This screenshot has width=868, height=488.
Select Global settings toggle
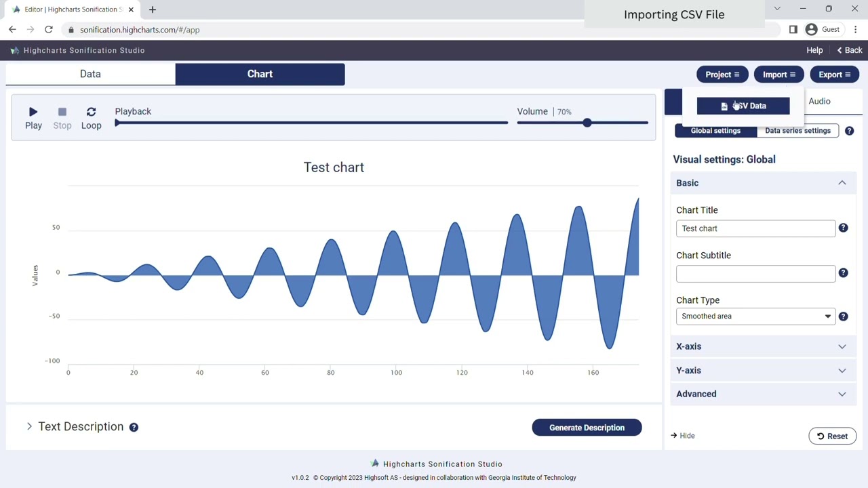tap(715, 131)
